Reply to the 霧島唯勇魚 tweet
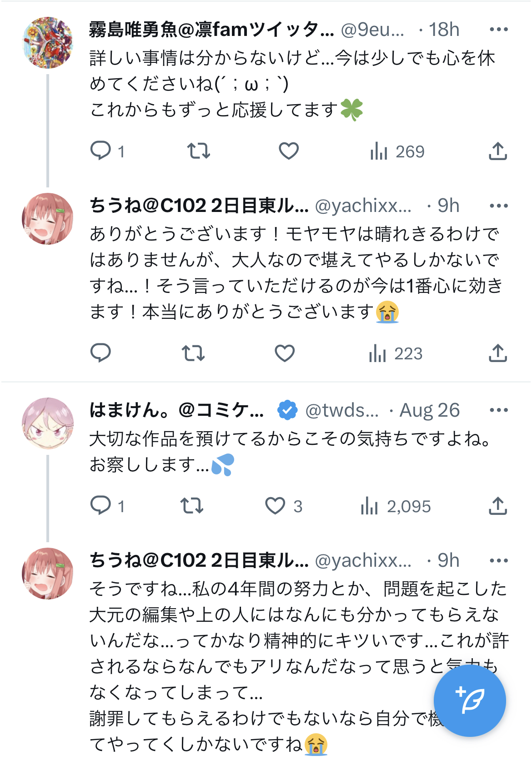 [x=107, y=151]
